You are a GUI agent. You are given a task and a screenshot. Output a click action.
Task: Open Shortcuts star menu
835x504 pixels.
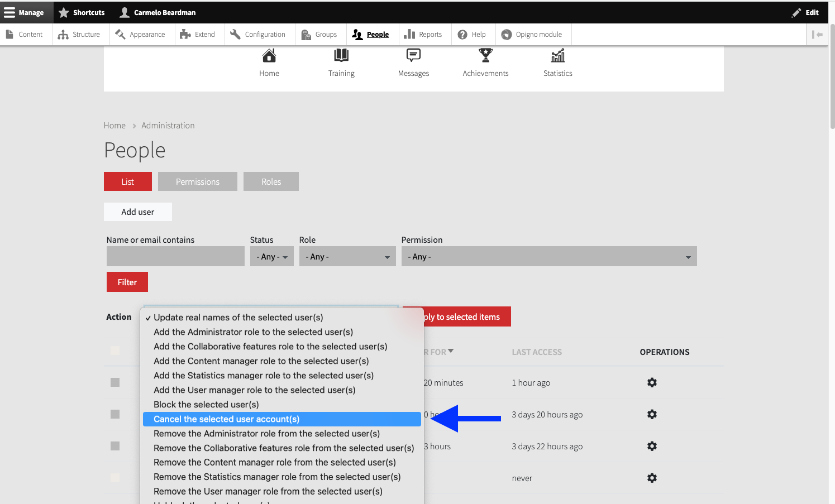82,12
